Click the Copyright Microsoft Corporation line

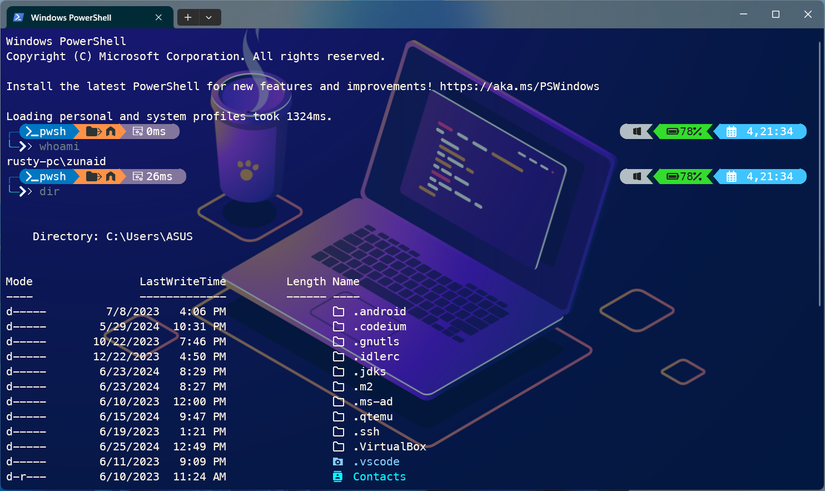pyautogui.click(x=196, y=56)
